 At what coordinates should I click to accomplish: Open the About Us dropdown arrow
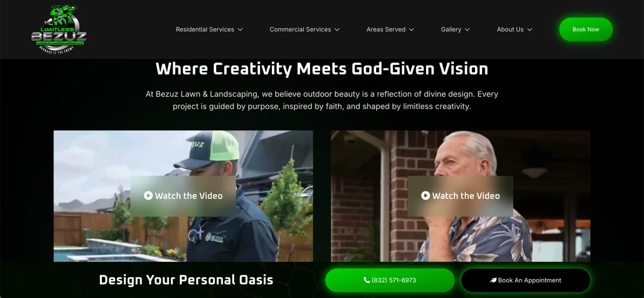coord(530,29)
